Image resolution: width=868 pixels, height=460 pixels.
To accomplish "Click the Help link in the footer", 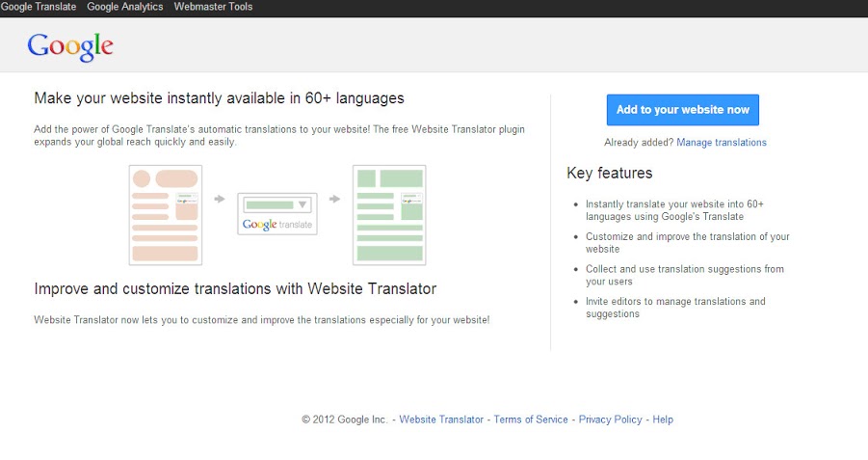I will tap(663, 419).
